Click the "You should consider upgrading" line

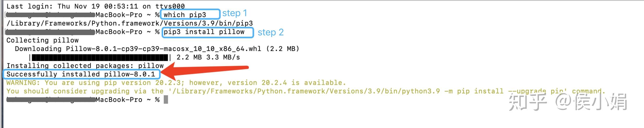[306, 91]
